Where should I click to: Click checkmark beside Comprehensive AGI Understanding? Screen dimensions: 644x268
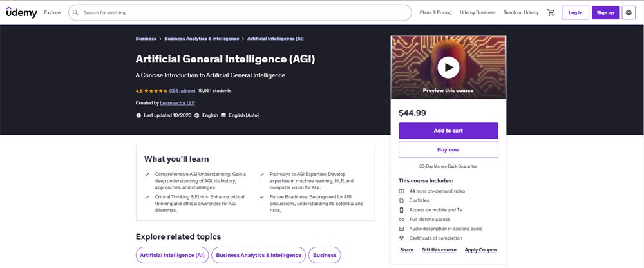(x=147, y=175)
